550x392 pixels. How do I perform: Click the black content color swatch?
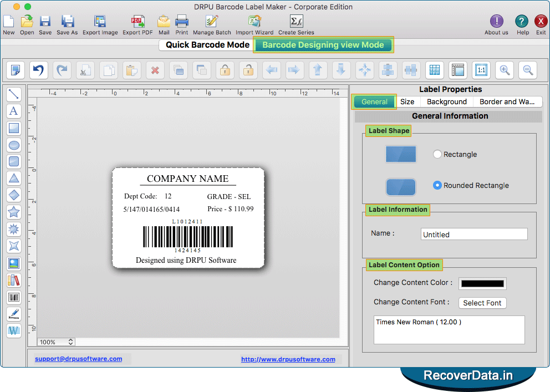point(482,283)
